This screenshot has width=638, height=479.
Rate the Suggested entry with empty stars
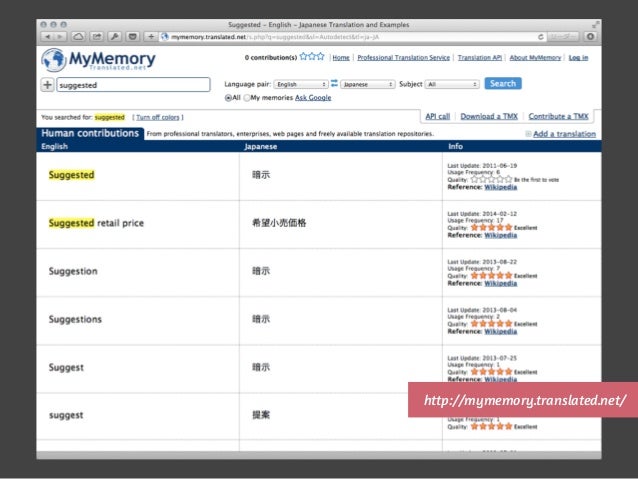pyautogui.click(x=491, y=179)
